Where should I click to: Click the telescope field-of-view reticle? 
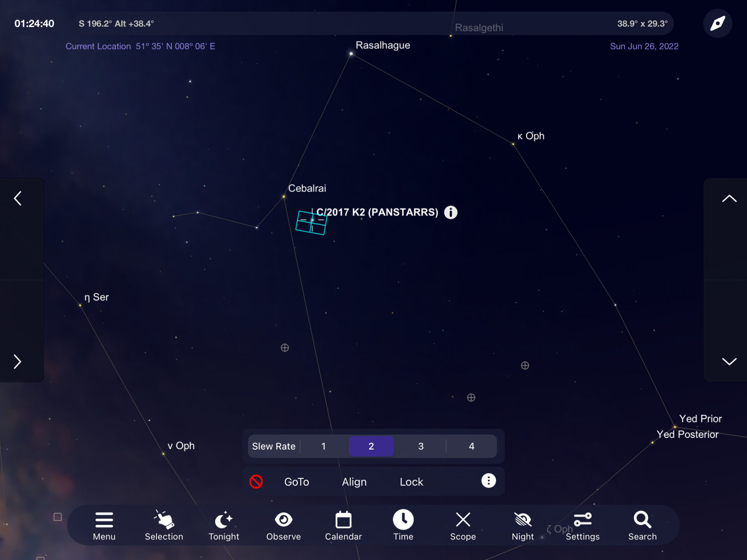[311, 223]
